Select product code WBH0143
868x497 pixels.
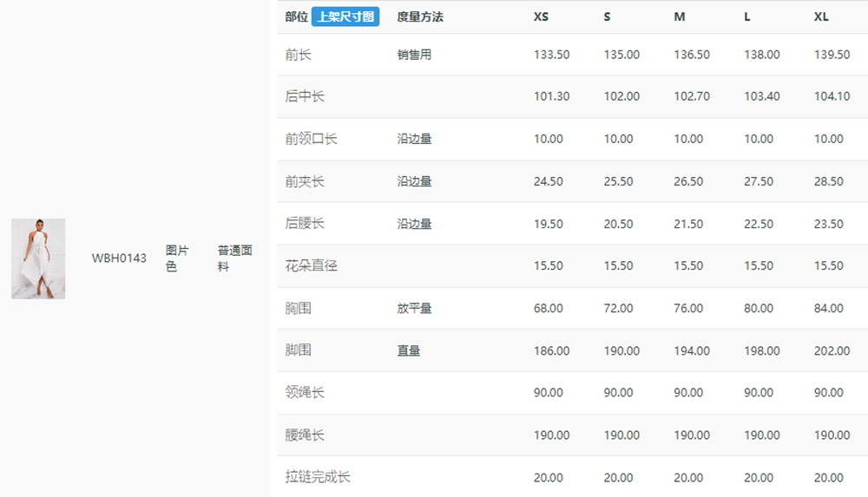[119, 258]
